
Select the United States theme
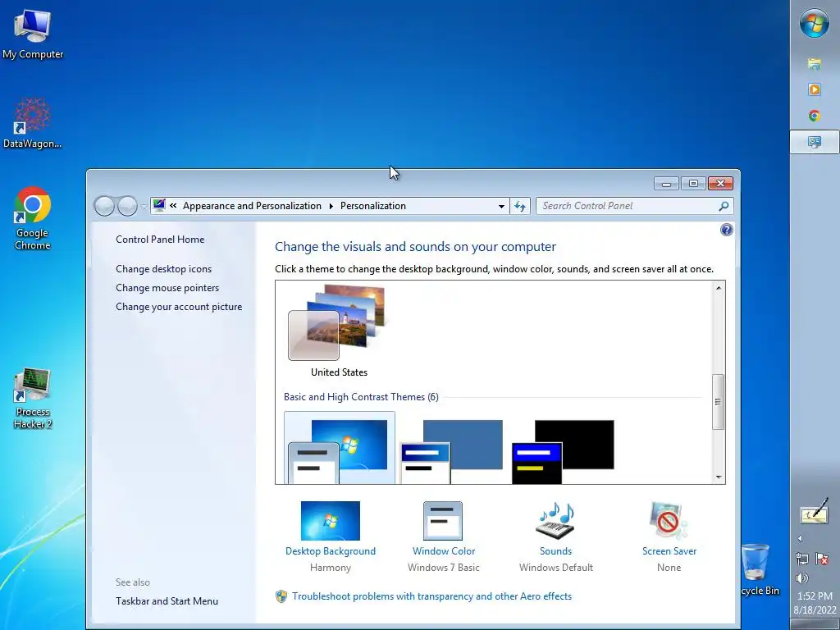[x=339, y=331]
